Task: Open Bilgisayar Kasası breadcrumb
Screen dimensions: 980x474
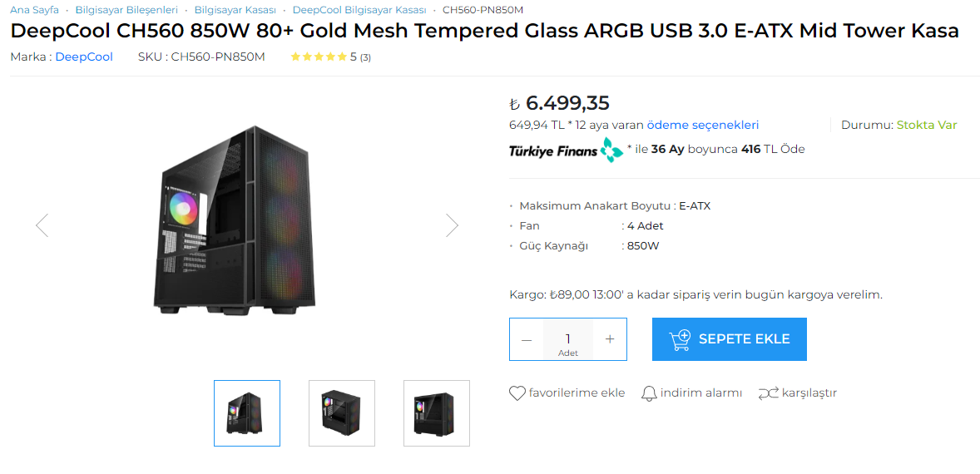Action: [x=235, y=10]
